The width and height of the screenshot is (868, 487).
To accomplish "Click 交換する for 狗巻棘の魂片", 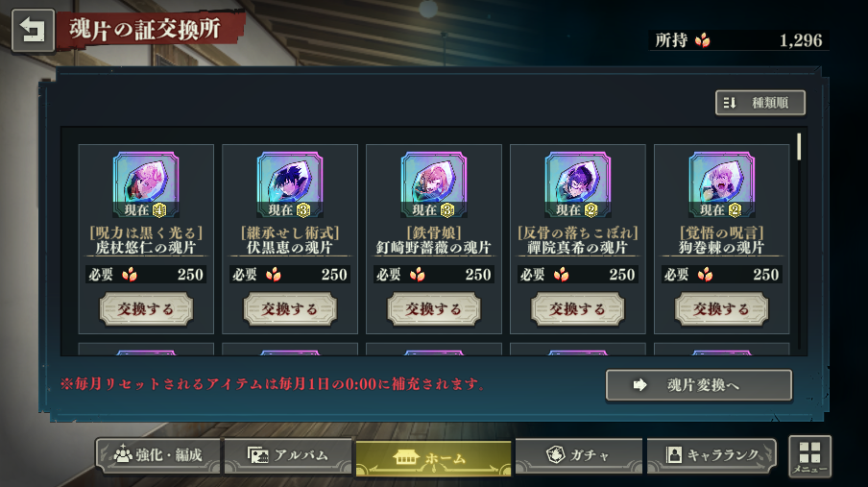I will (x=721, y=309).
